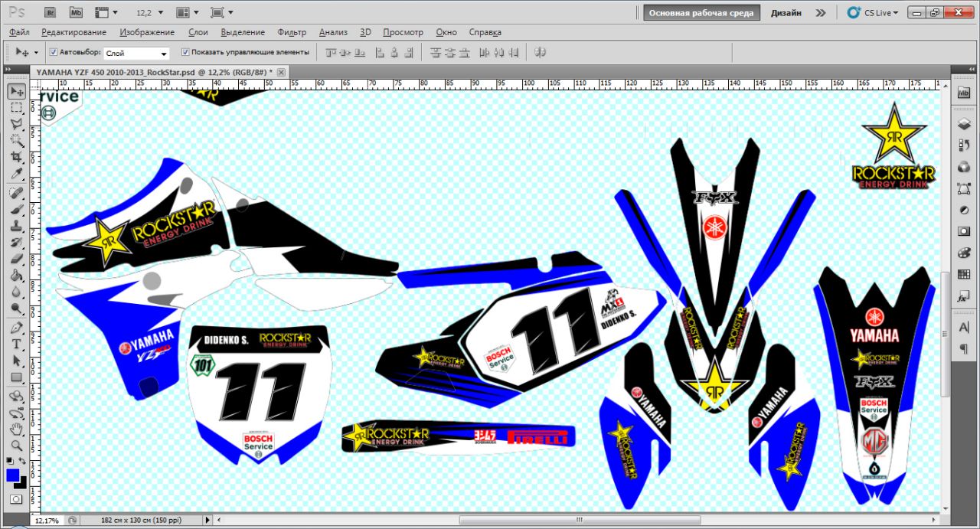Select the Eyedropper tool
980x529 pixels.
[16, 173]
